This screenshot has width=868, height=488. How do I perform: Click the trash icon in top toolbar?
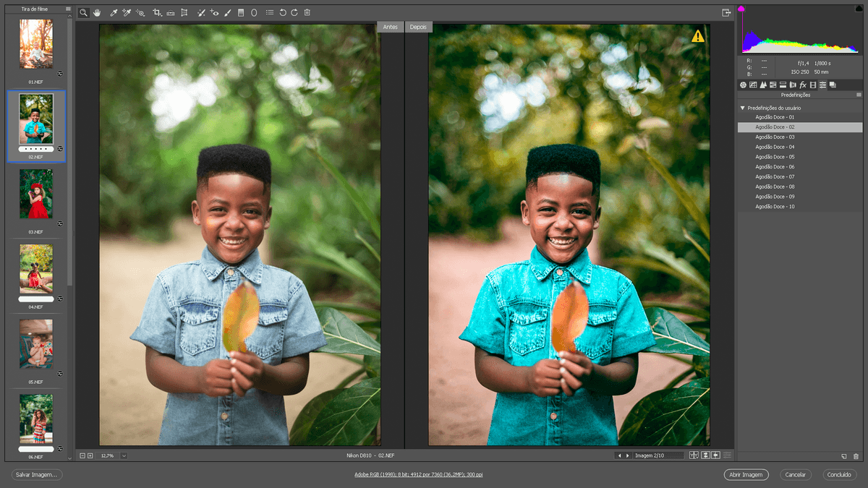point(307,13)
